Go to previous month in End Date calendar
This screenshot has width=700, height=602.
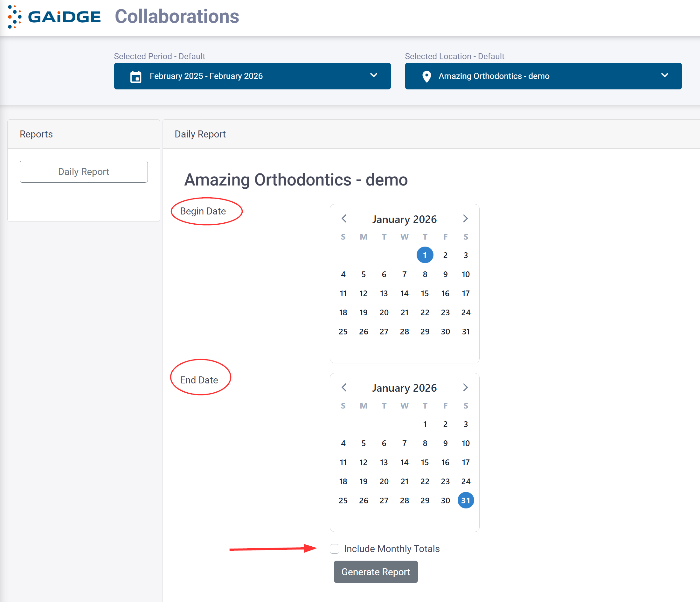pos(344,387)
